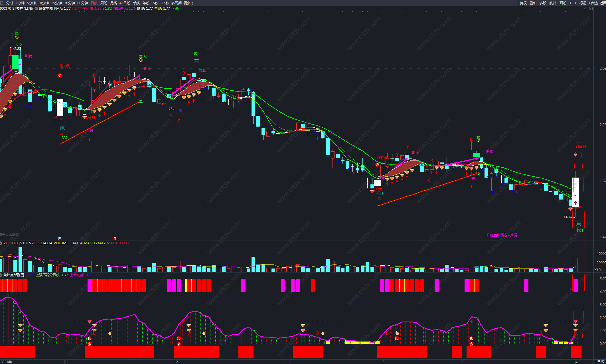Screen dimensions: 606x364
Task: Click the panel icon before 分时
Action: coord(2,3)
